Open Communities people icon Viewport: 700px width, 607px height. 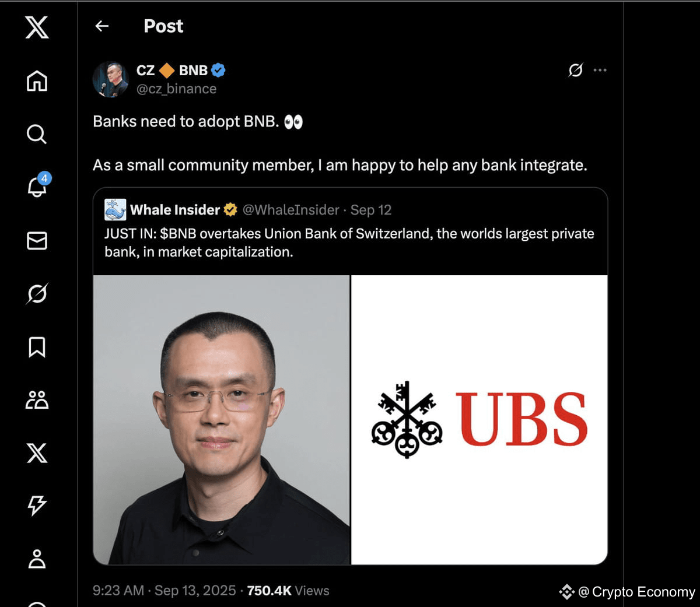point(37,400)
